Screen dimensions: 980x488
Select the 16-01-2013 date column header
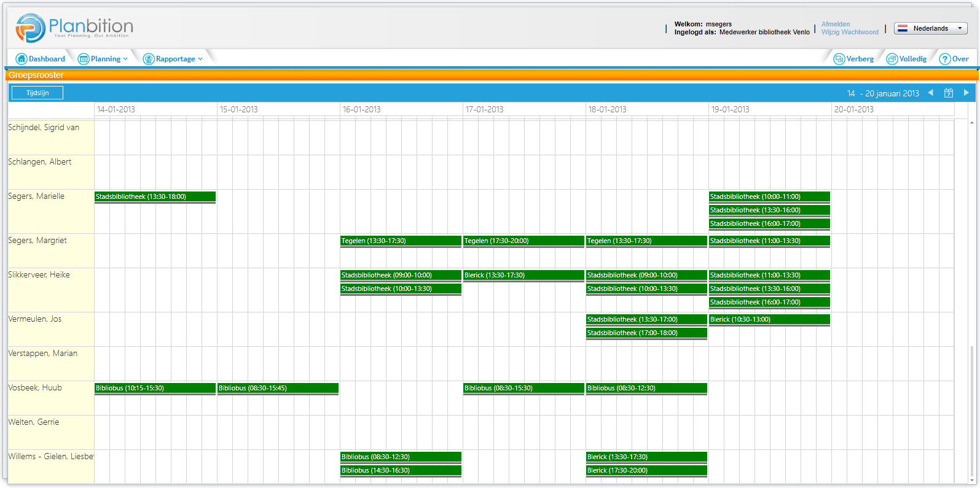point(401,109)
